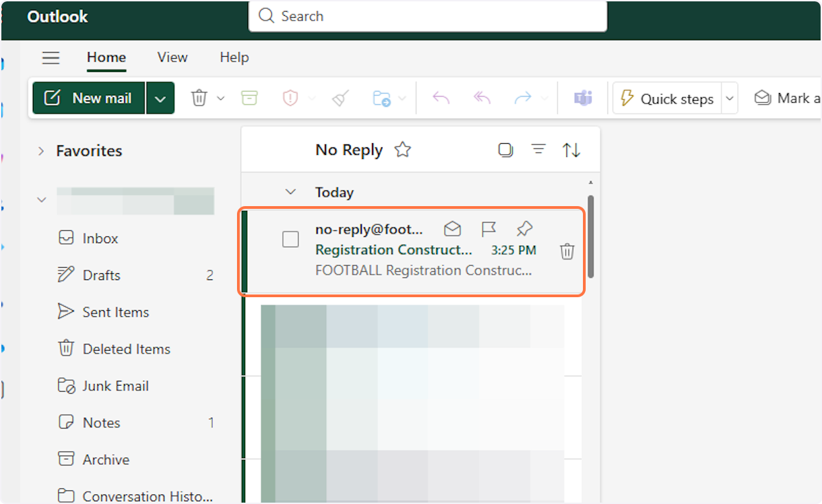
Task: Open the Quick steps dropdown arrow
Action: tap(730, 99)
